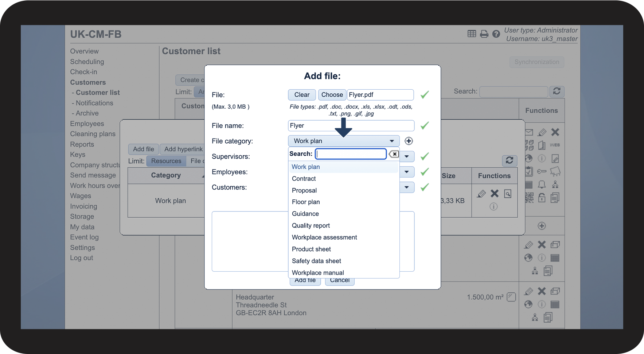Click preview magnifier icon in file row

(508, 194)
